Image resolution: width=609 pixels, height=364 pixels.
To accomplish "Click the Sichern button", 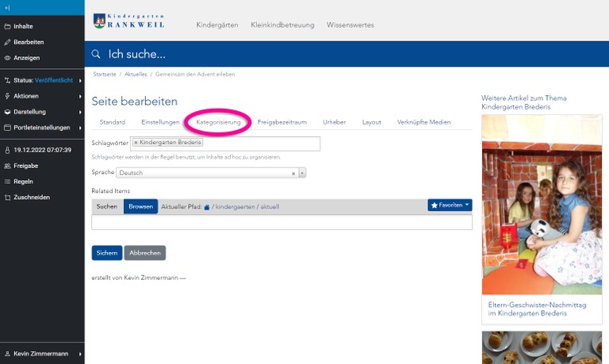I will click(107, 253).
